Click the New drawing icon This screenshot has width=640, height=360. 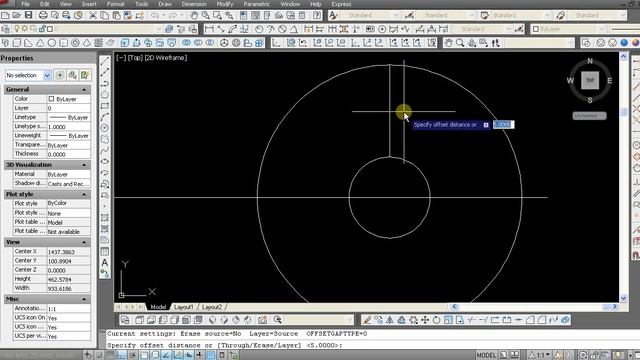click(x=5, y=16)
